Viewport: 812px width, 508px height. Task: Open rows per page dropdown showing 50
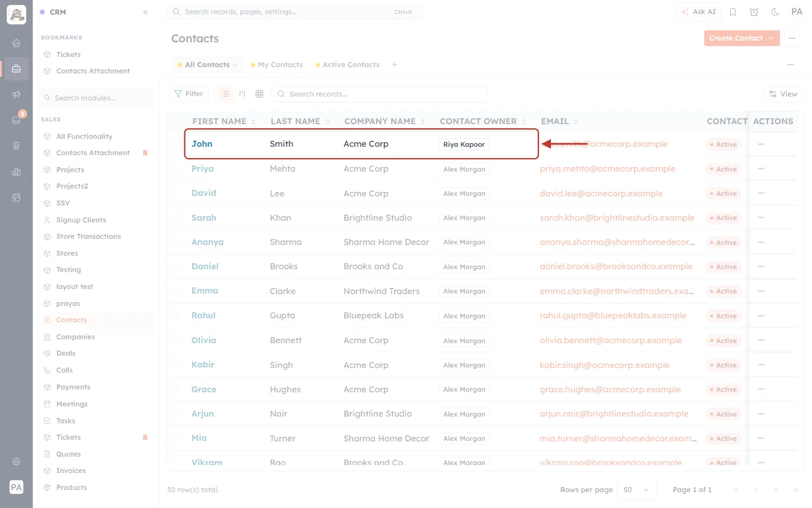[637, 490]
